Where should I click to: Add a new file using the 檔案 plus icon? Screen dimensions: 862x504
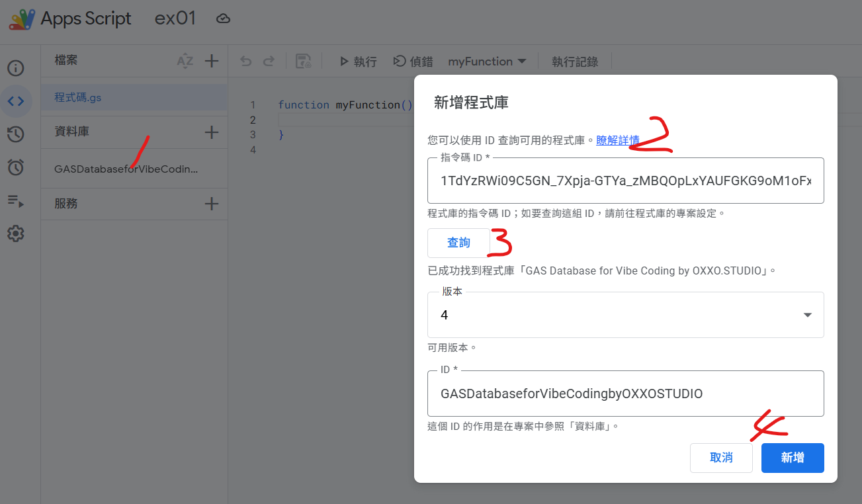coord(212,60)
